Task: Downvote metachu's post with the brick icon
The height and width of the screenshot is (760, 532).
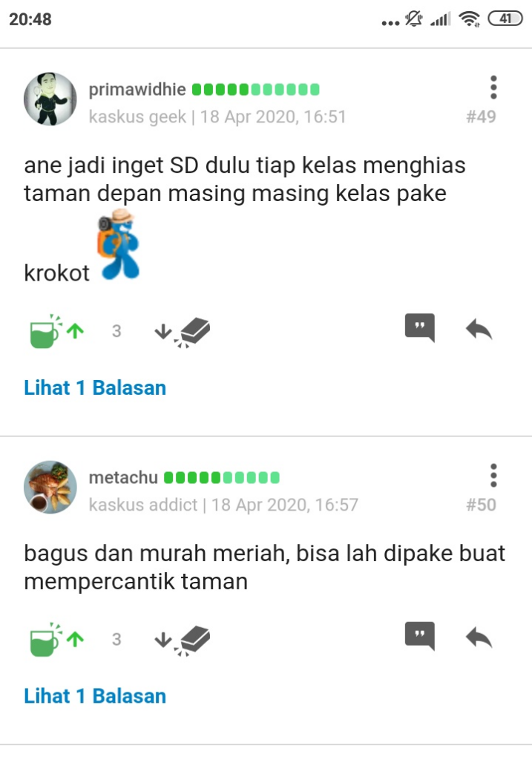Action: 182,641
